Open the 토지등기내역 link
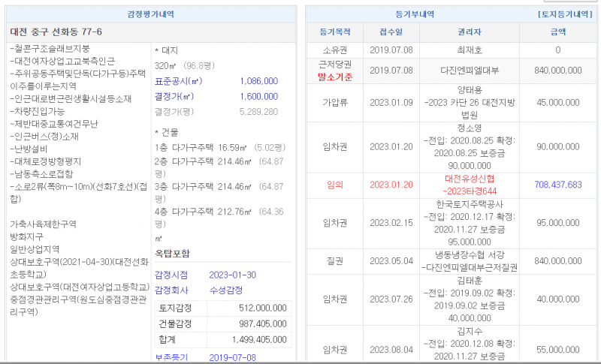Viewport: 601px width, 364px height. click(x=566, y=14)
